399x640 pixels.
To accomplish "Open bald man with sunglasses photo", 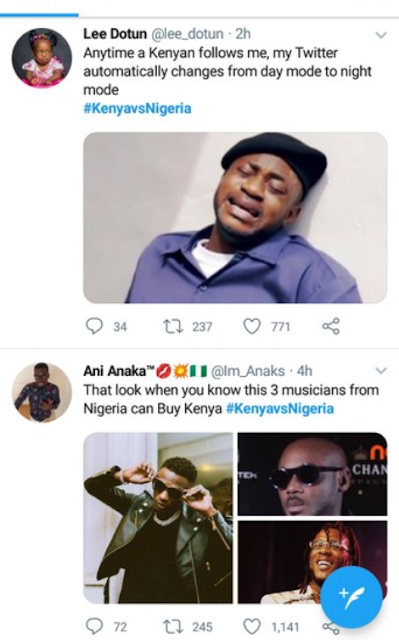I will click(313, 474).
